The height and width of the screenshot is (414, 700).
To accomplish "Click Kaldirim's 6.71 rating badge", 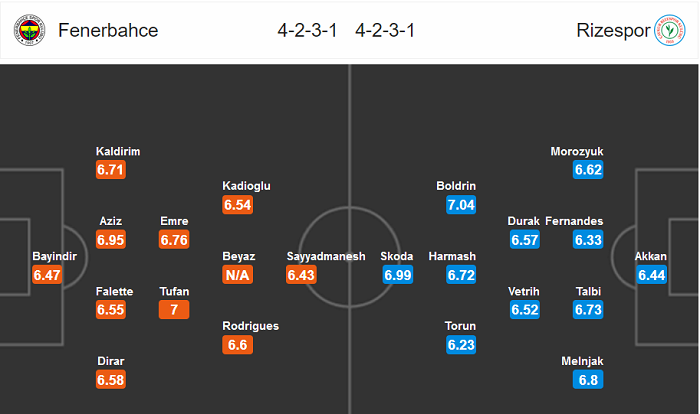I will 111,170.
